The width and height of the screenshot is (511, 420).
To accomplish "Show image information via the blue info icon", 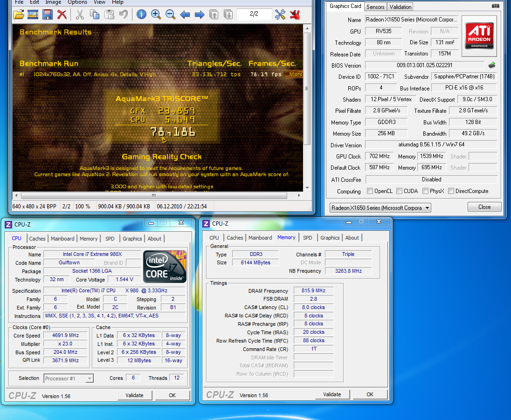I will pos(141,14).
